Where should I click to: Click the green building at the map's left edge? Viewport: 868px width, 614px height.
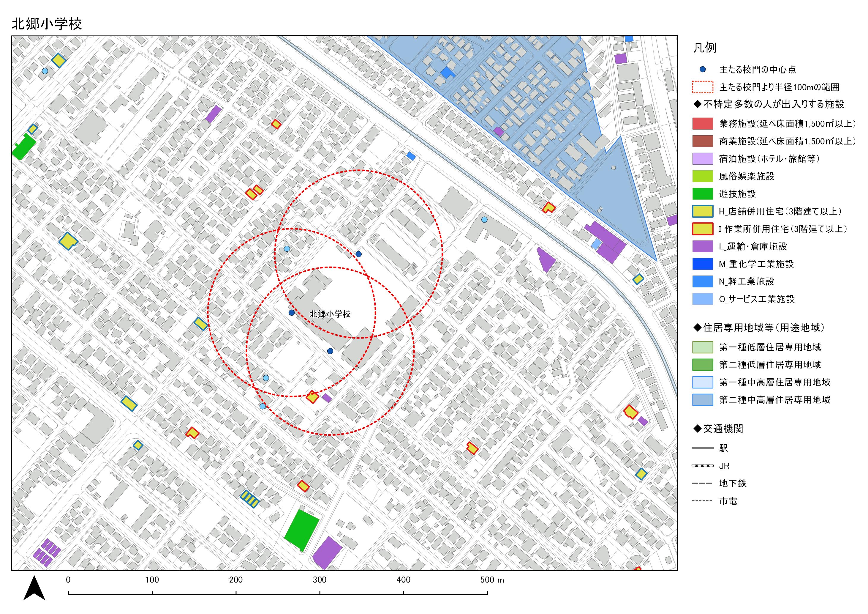pos(24,147)
